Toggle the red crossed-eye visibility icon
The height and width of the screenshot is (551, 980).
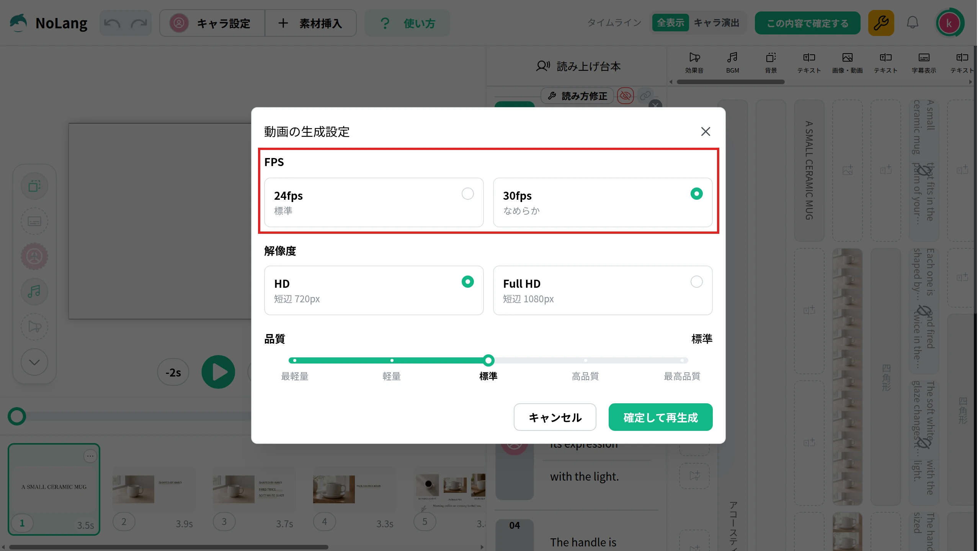[625, 96]
